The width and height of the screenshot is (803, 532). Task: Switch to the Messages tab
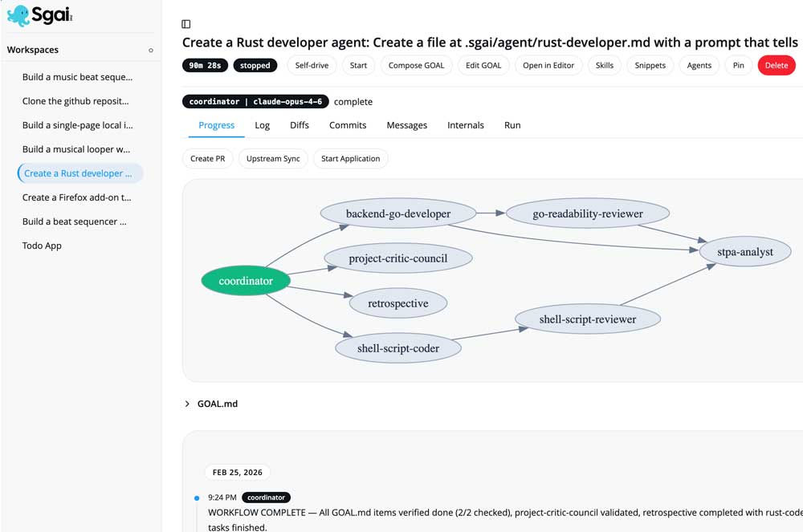406,125
